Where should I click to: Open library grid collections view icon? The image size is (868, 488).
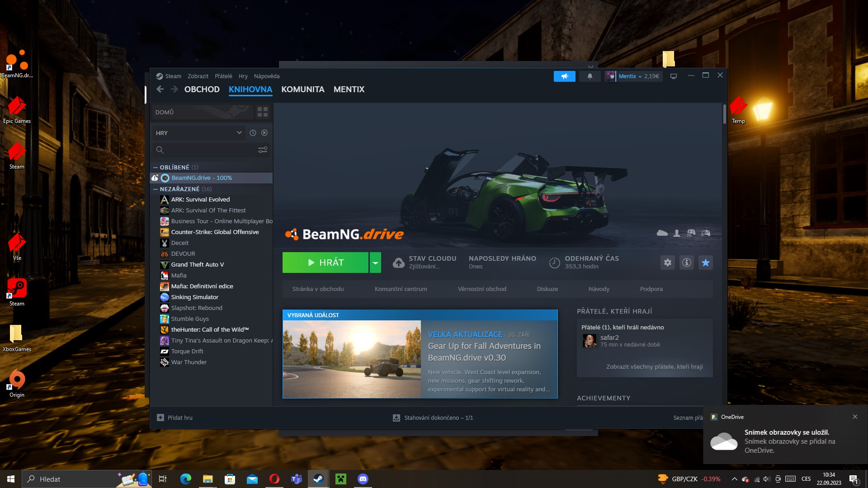(x=263, y=112)
